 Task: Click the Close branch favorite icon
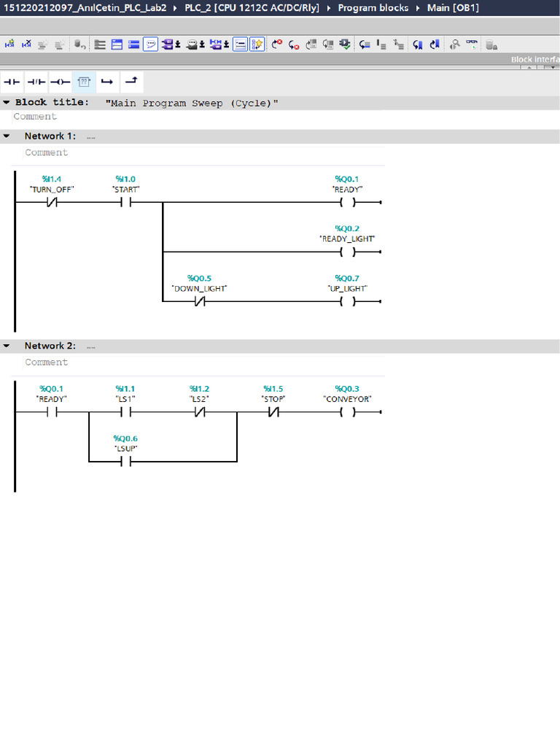[x=131, y=82]
